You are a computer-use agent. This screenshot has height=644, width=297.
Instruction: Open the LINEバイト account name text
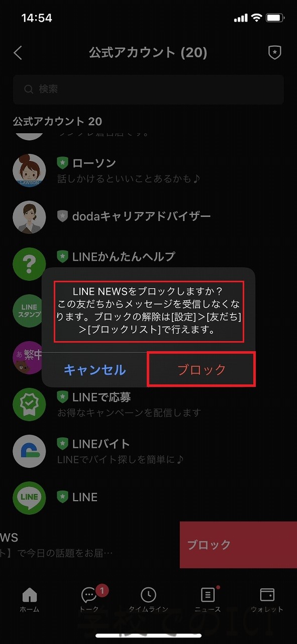tap(101, 444)
